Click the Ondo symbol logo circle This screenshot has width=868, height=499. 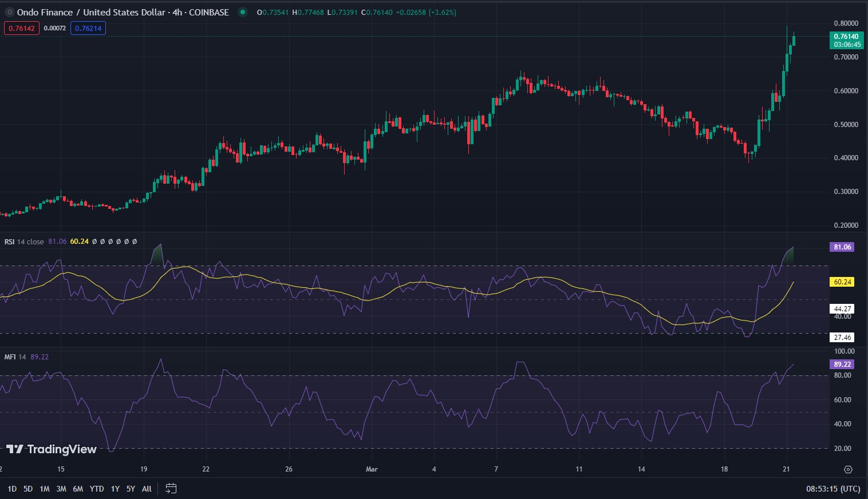coord(9,12)
